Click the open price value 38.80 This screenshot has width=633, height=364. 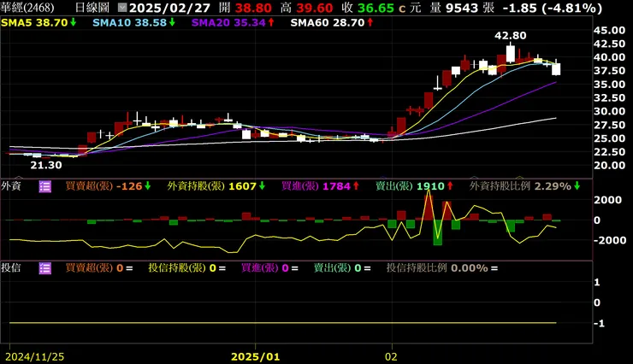[253, 8]
